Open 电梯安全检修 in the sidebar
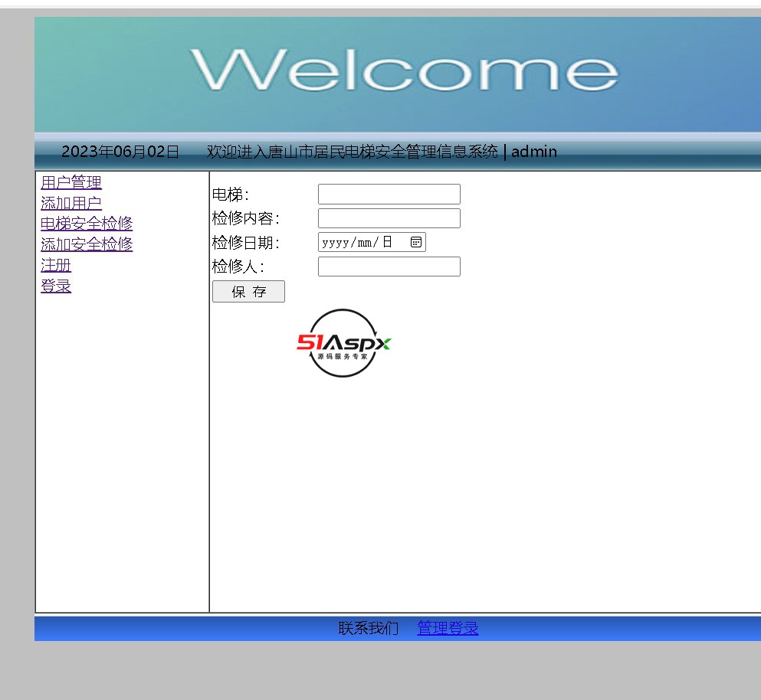This screenshot has width=761, height=700. [x=87, y=224]
